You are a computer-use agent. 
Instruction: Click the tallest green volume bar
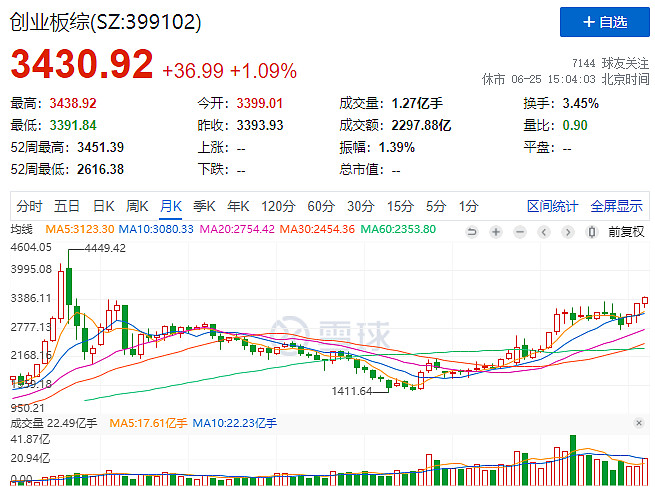point(573,460)
